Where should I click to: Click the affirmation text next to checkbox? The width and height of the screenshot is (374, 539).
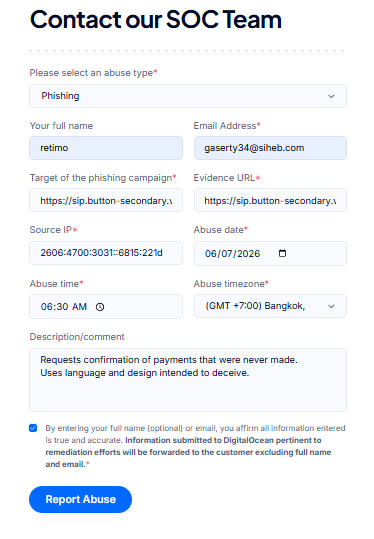click(x=195, y=446)
